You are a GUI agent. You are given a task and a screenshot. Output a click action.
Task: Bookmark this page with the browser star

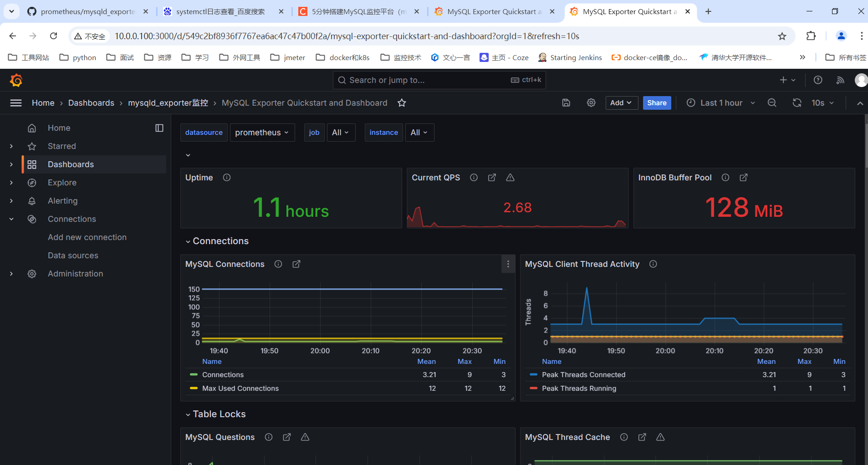pos(782,36)
